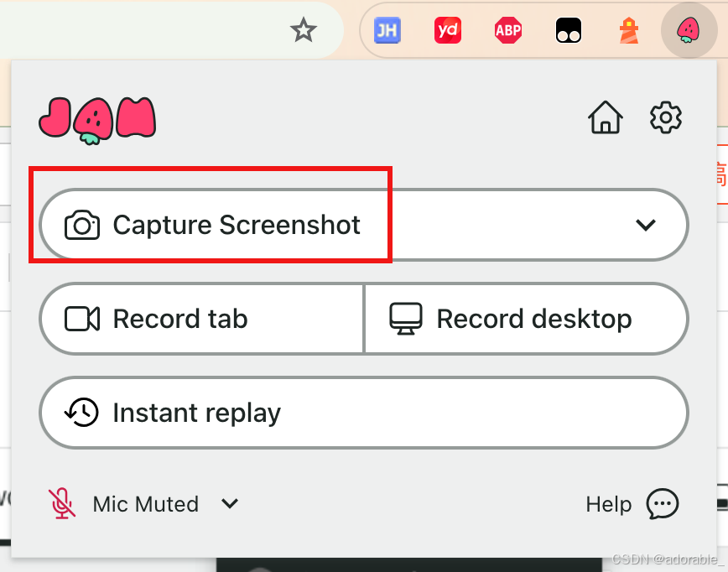Image resolution: width=728 pixels, height=572 pixels.
Task: Open the help chat bubble icon
Action: (x=663, y=504)
